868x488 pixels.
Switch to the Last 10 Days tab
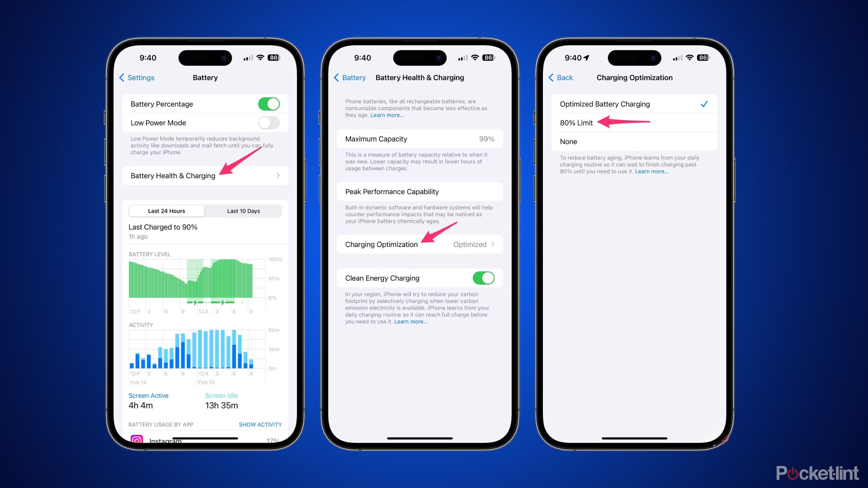click(243, 211)
